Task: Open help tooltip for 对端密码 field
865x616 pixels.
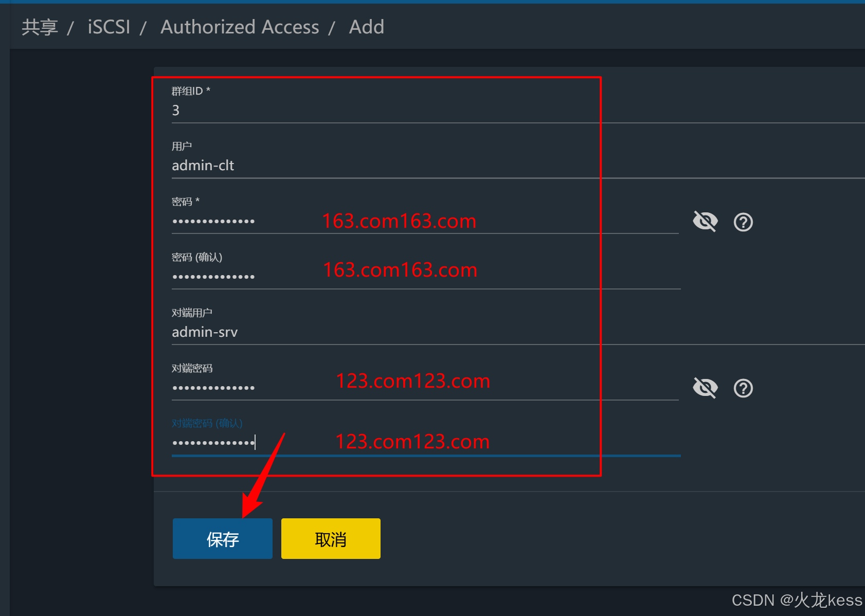Action: coord(743,388)
